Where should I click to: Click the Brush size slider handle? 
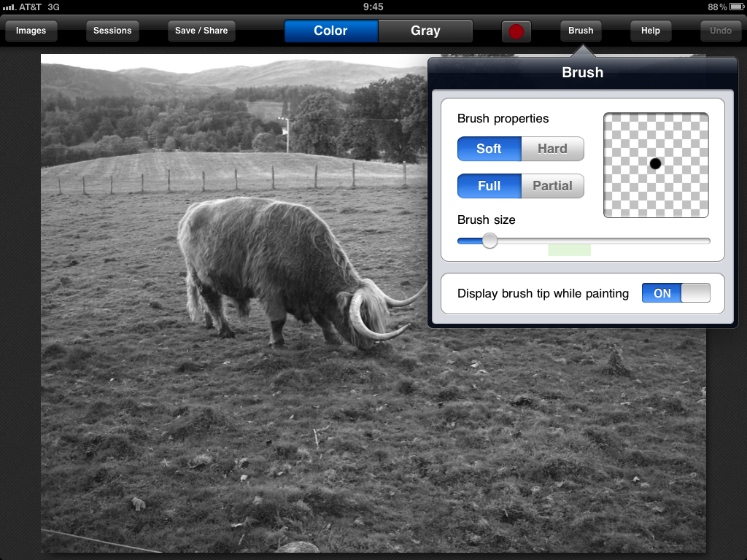(489, 241)
